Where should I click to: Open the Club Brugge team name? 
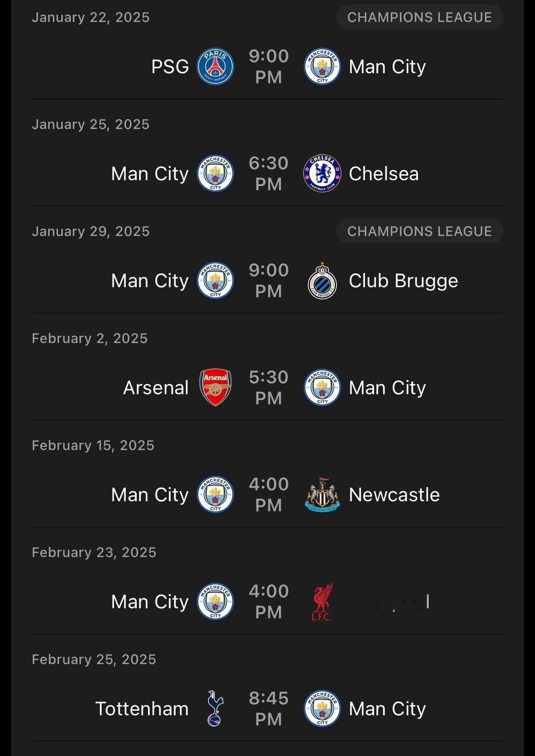(403, 281)
